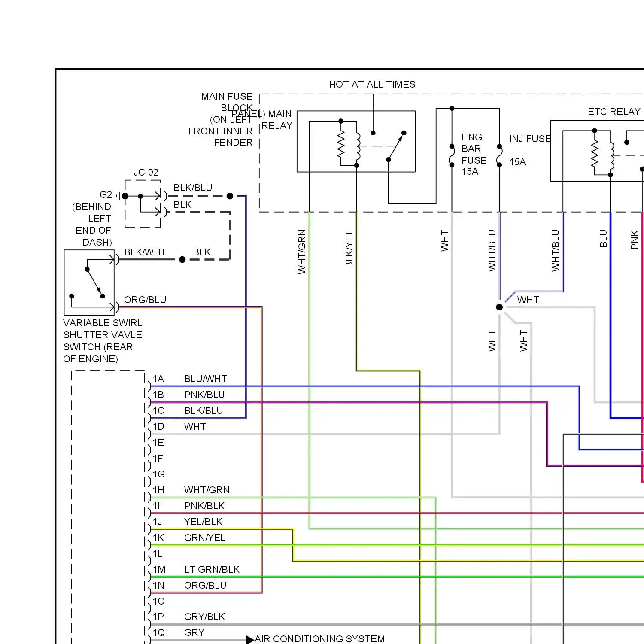Click the "WHT/GRN" text beside pin 1H
Screen dimensions: 644x644
pyautogui.click(x=207, y=490)
